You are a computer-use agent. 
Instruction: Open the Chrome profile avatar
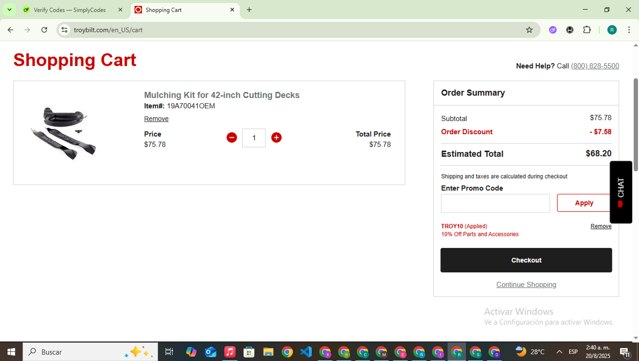(x=612, y=30)
